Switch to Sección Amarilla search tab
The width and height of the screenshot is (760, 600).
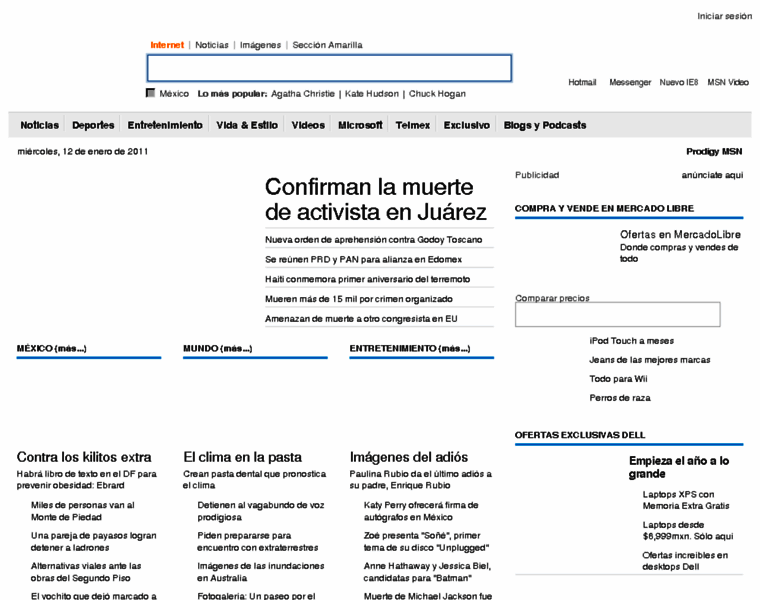click(x=327, y=45)
